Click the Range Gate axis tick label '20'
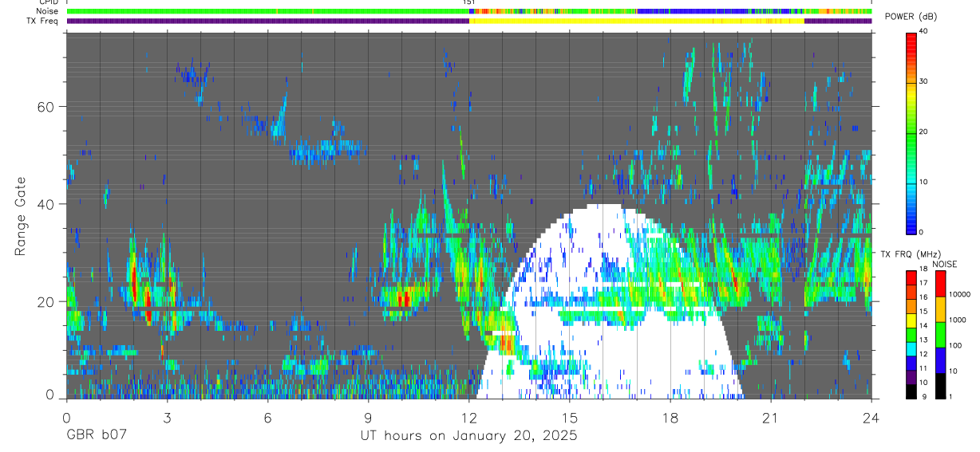 pos(46,302)
